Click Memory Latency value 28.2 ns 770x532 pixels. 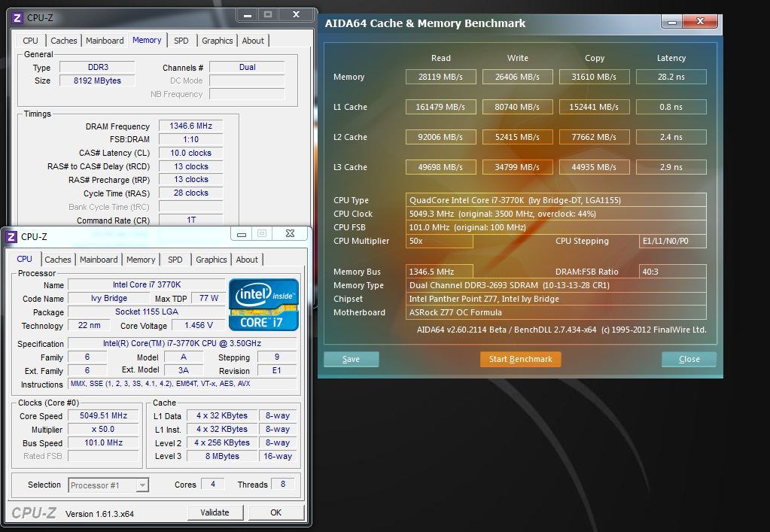[671, 77]
